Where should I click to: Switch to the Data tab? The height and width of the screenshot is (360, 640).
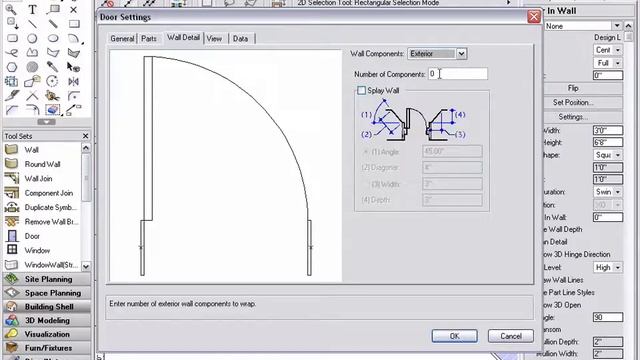point(240,38)
